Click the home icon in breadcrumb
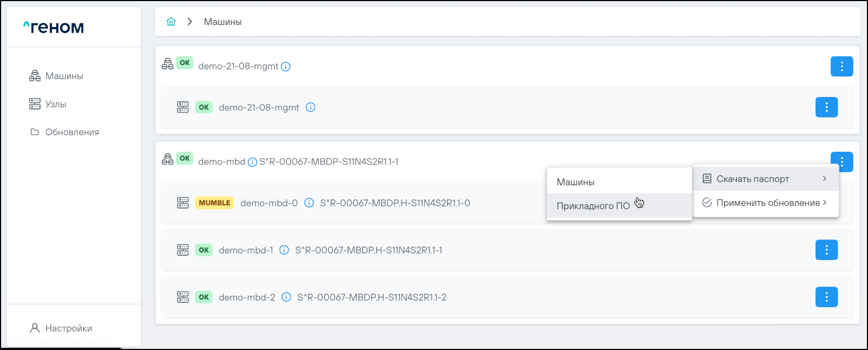The image size is (868, 350). (x=171, y=22)
